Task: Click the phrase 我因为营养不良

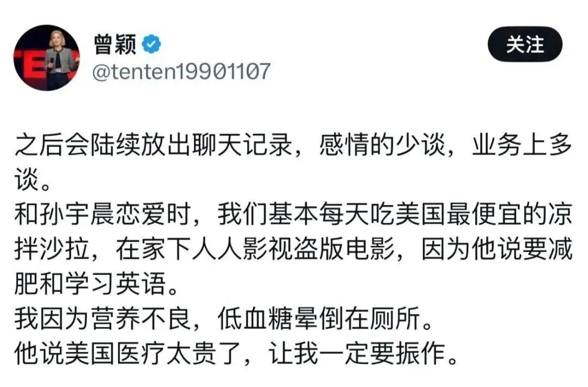Action: coord(103,319)
